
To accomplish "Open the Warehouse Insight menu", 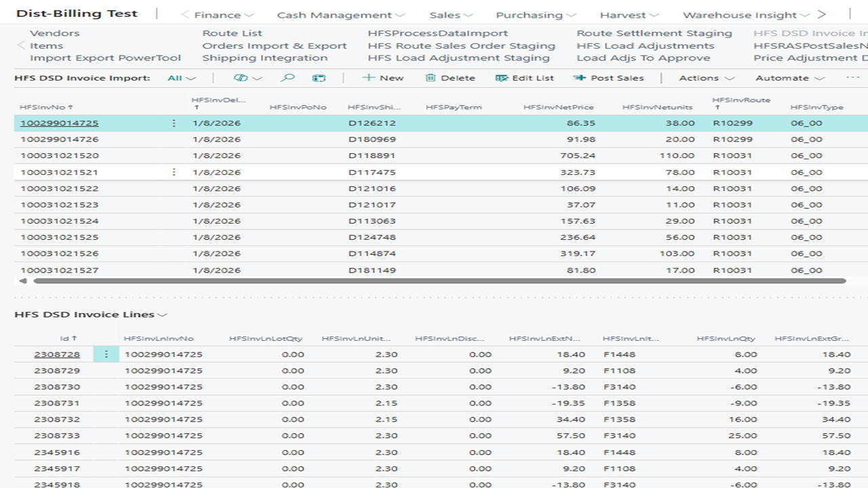I will pos(746,15).
